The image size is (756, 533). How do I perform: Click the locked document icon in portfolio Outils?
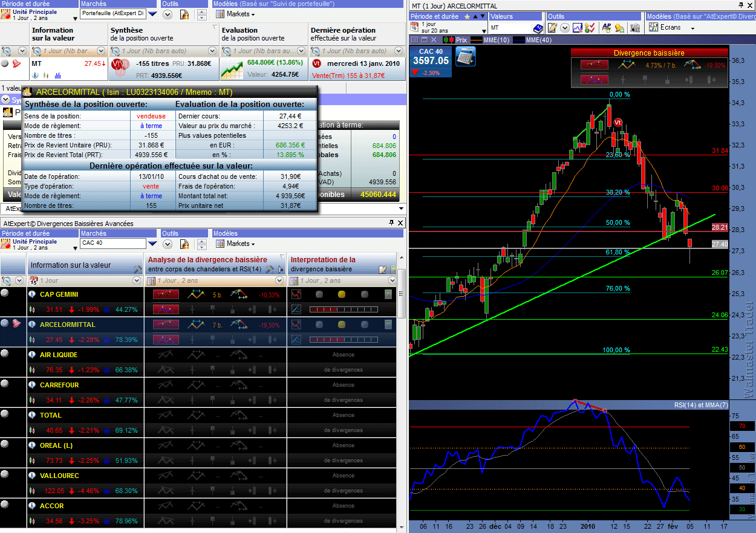pyautogui.click(x=184, y=14)
